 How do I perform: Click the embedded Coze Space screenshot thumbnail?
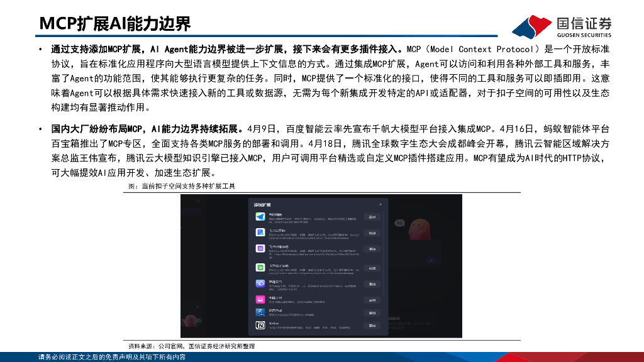[321, 266]
